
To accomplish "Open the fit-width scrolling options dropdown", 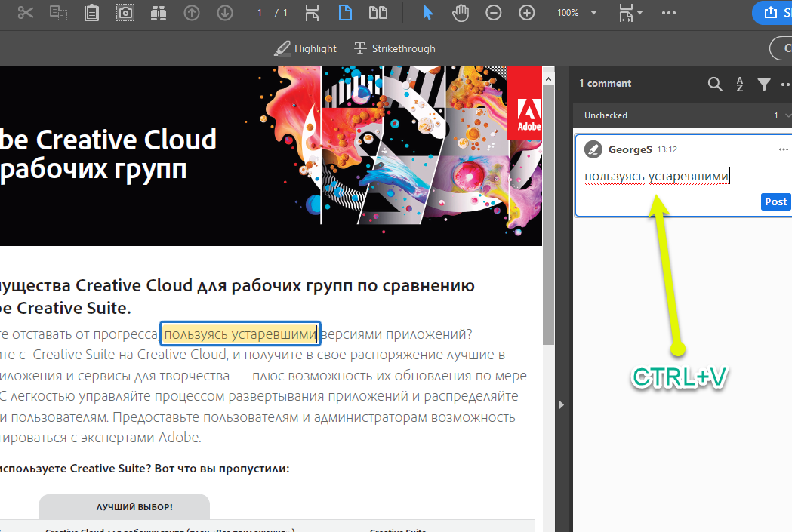I will [630, 13].
